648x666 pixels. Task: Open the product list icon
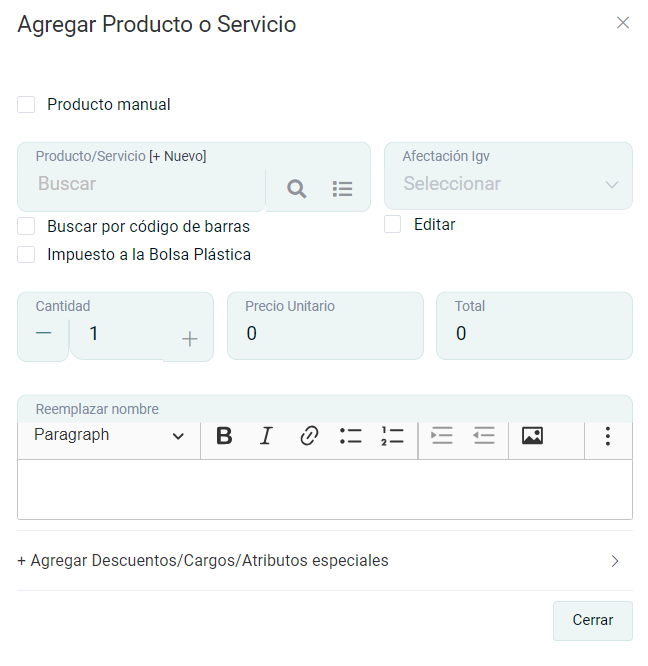pyautogui.click(x=343, y=189)
